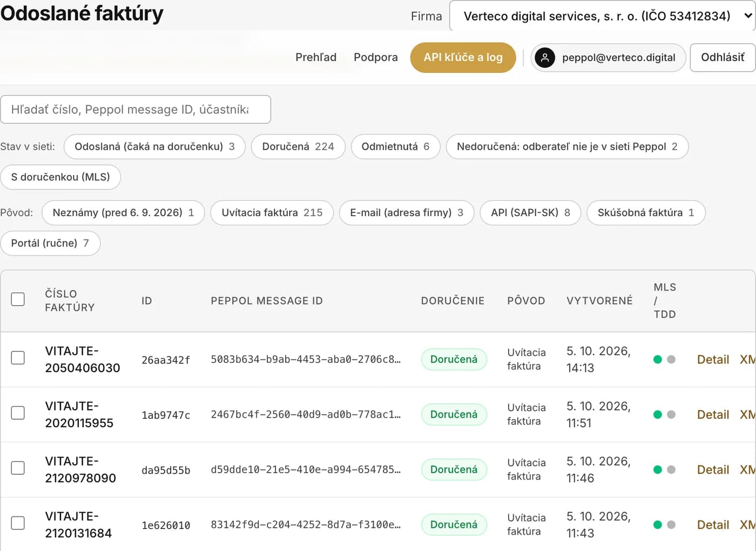The image size is (756, 551).
Task: Click ID 1ab9747c in the table
Action: point(166,415)
